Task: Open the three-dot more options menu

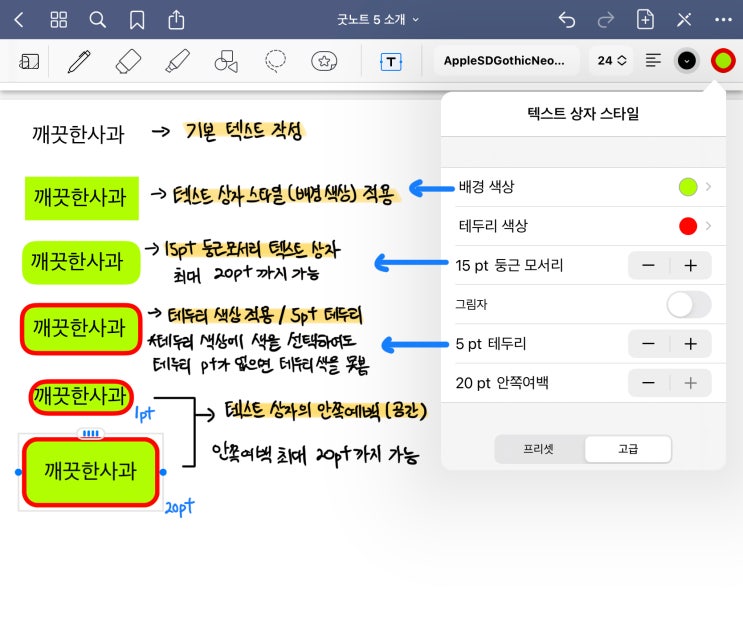Action: point(723,20)
